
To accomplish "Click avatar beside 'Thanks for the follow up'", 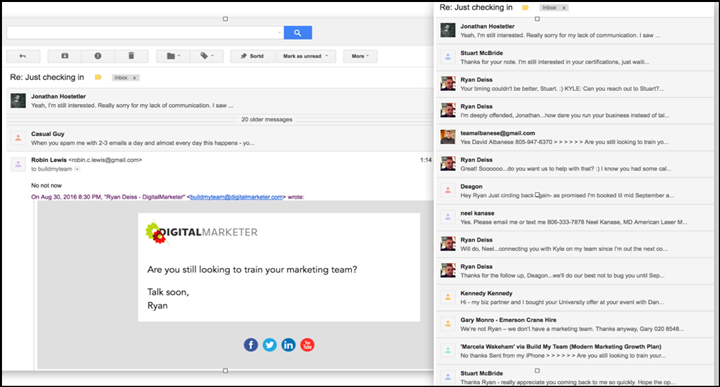I will pos(448,270).
